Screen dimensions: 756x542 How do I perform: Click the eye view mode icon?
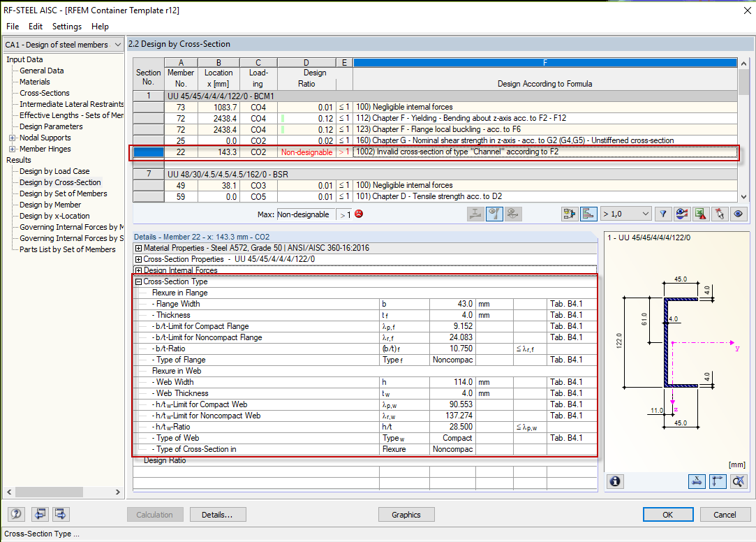coord(738,214)
